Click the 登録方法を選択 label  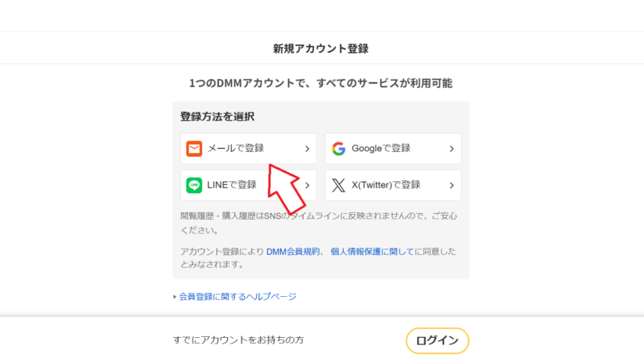(x=217, y=117)
